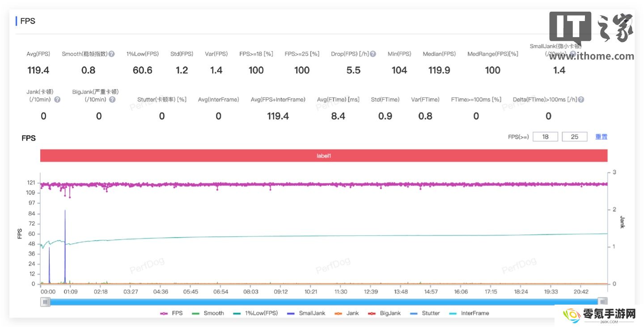Click the Min(FPS) value 104
644x327 pixels.
pyautogui.click(x=399, y=70)
